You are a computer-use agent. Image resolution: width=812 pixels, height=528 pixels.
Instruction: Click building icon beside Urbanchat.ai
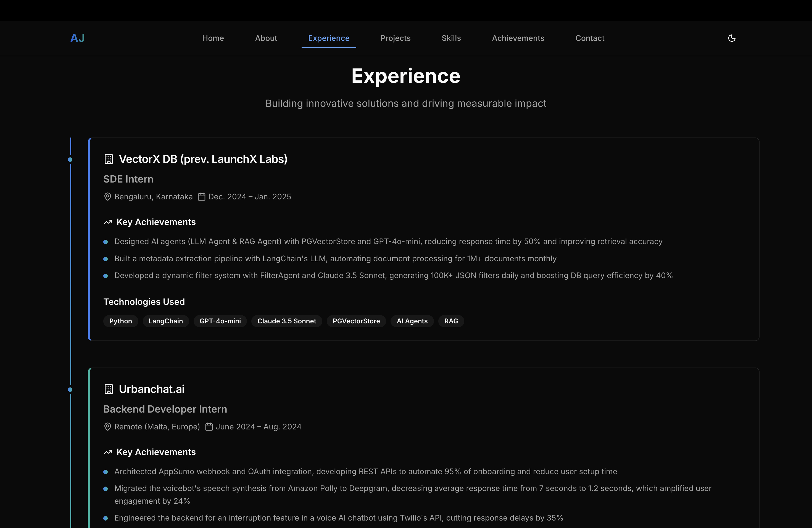point(109,389)
